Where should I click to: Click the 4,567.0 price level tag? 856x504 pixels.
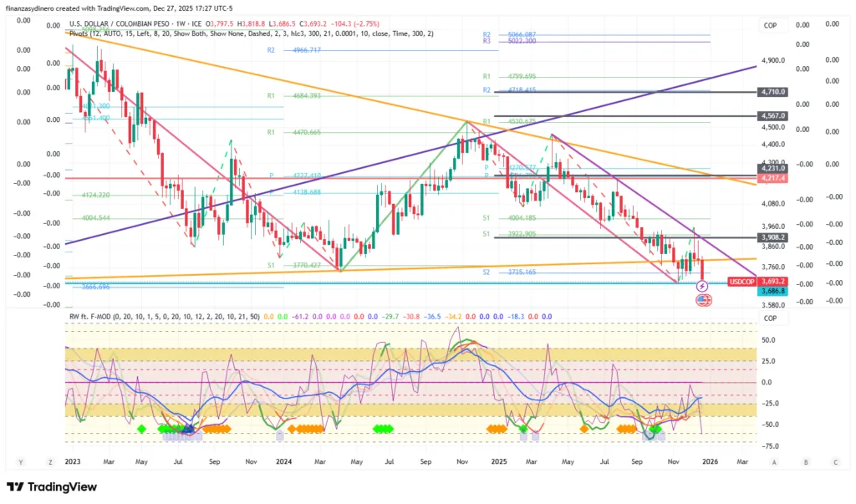pyautogui.click(x=772, y=115)
